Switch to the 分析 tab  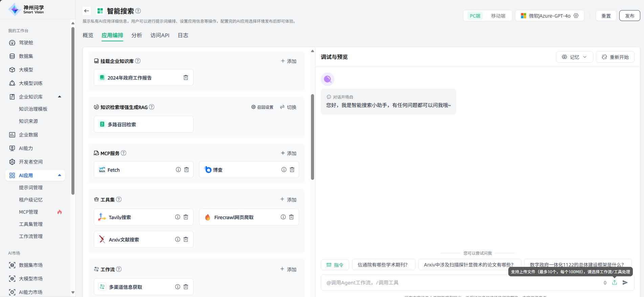137,35
